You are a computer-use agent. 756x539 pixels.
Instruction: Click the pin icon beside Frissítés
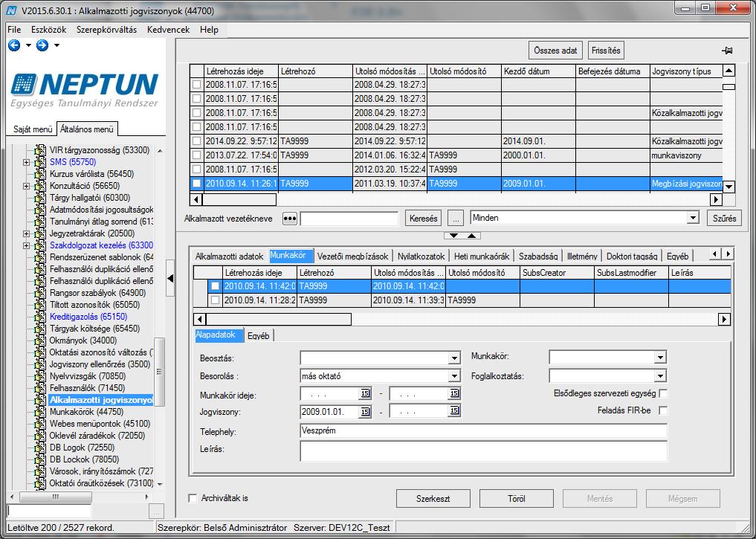point(727,51)
